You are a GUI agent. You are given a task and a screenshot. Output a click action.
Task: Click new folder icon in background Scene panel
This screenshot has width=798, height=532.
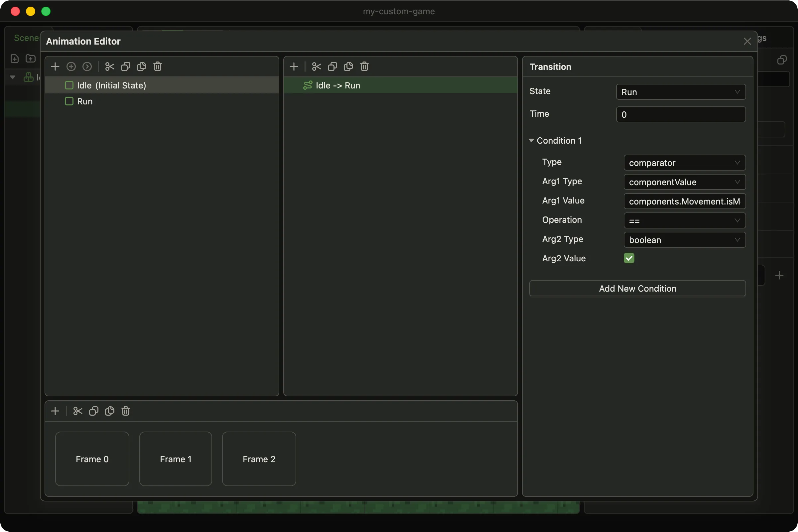click(x=31, y=59)
